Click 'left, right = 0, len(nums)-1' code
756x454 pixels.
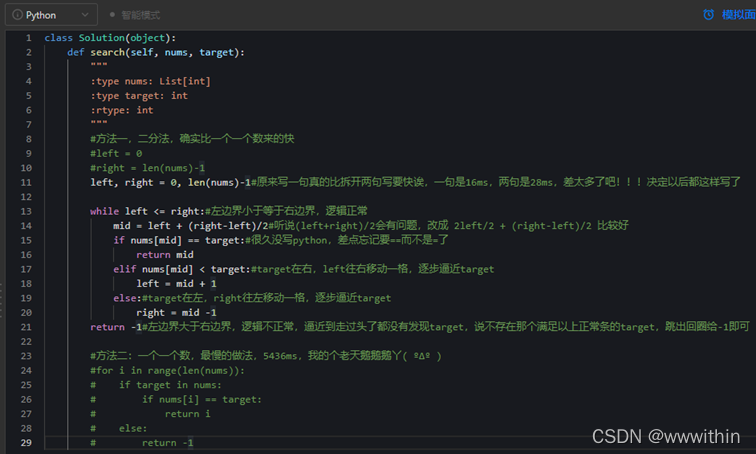[x=170, y=182]
